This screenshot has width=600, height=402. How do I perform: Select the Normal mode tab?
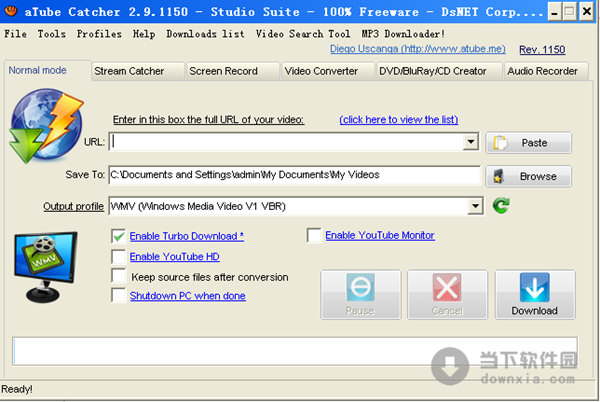click(x=47, y=70)
